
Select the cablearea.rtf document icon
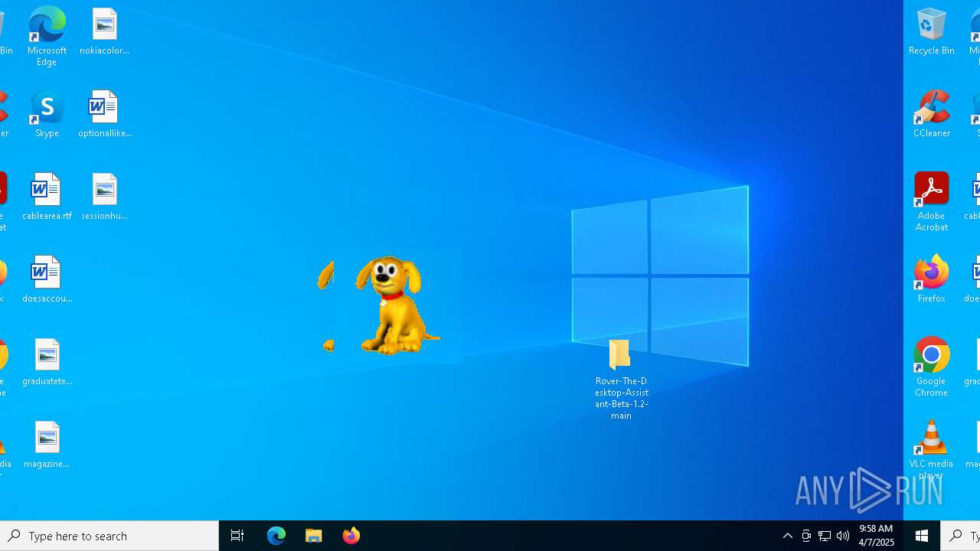[47, 197]
